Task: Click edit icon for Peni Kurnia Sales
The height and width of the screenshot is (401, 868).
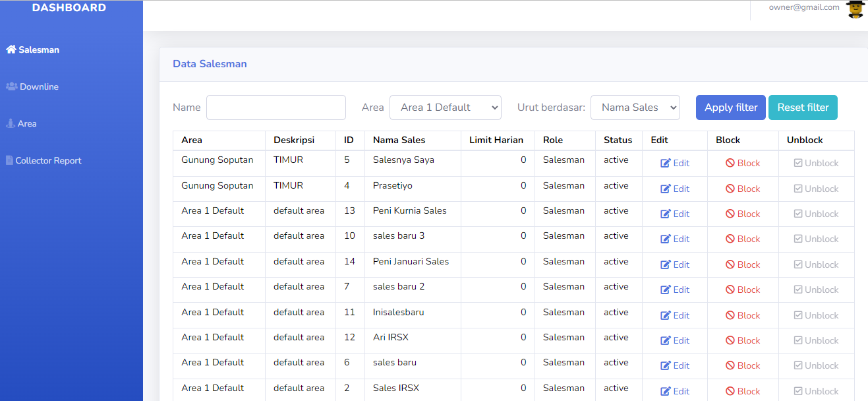Action: (x=665, y=214)
